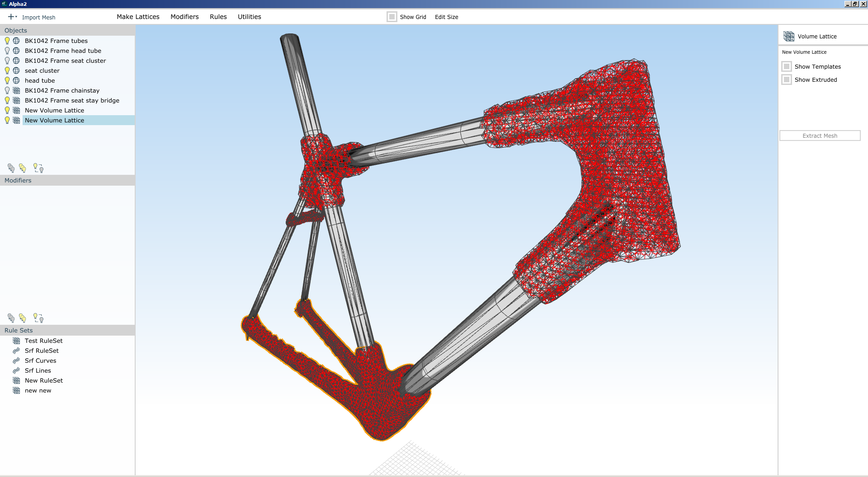The width and height of the screenshot is (868, 477).
Task: Click icon next to Test RuleSet
Action: [x=16, y=341]
